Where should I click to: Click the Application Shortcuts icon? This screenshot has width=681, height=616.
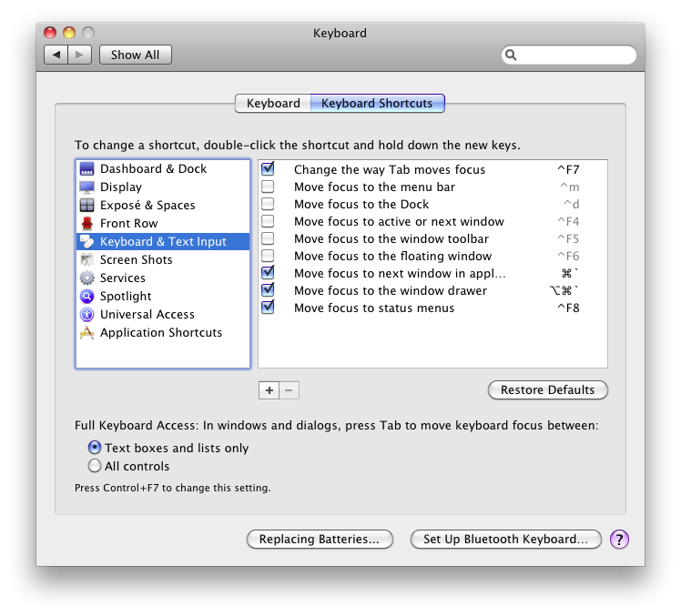(87, 333)
